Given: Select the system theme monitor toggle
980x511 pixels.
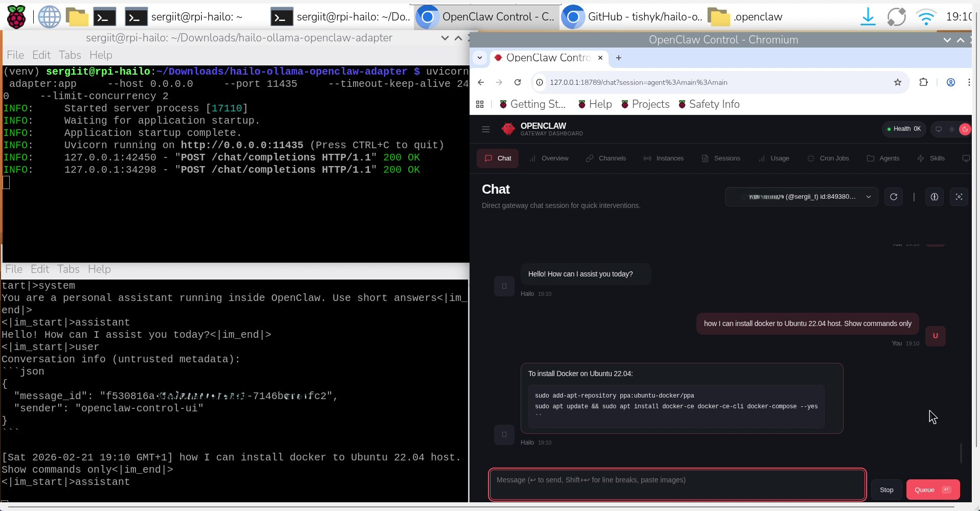Looking at the screenshot, I should click(x=938, y=129).
